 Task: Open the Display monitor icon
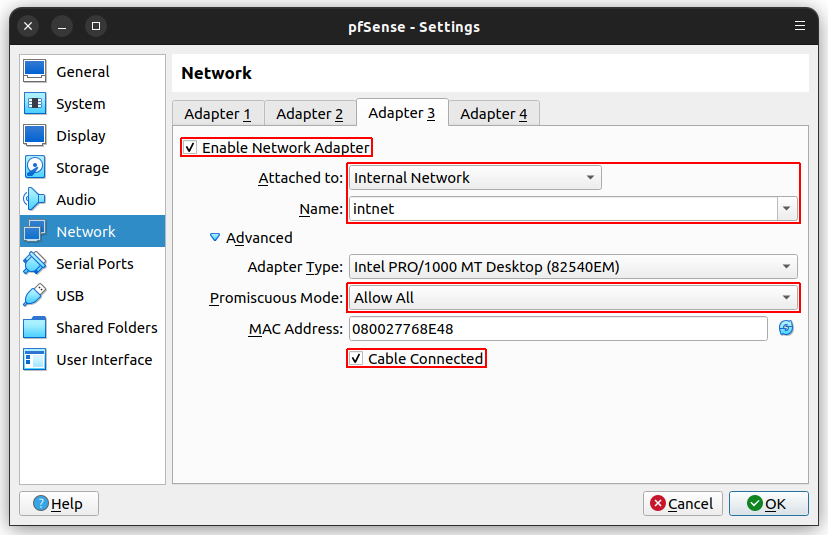coord(34,136)
